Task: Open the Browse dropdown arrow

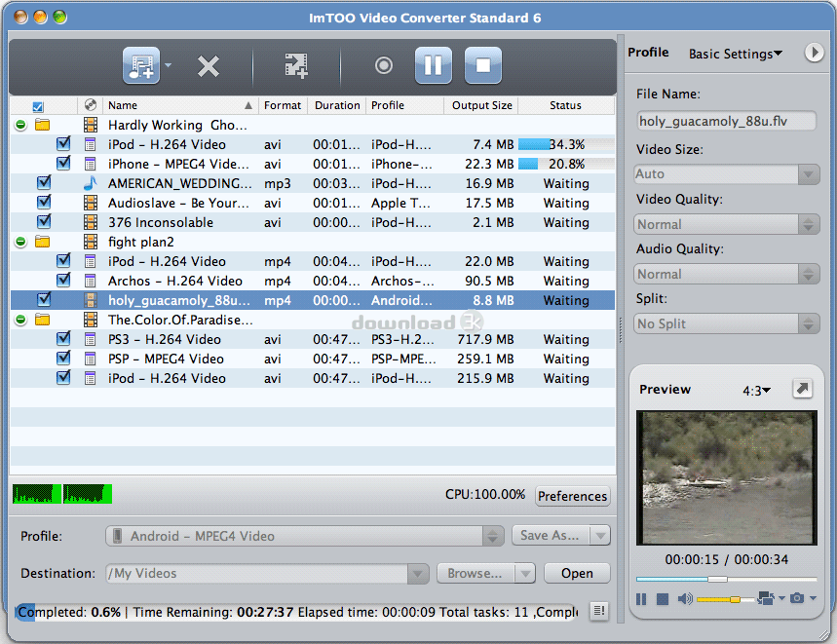Action: click(x=525, y=573)
